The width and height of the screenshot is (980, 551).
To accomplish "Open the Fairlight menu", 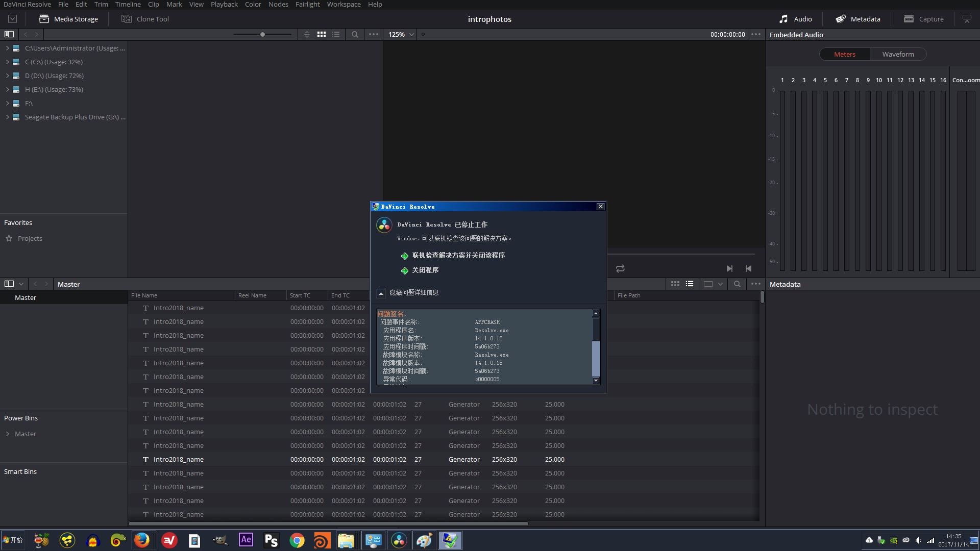I will click(x=307, y=4).
